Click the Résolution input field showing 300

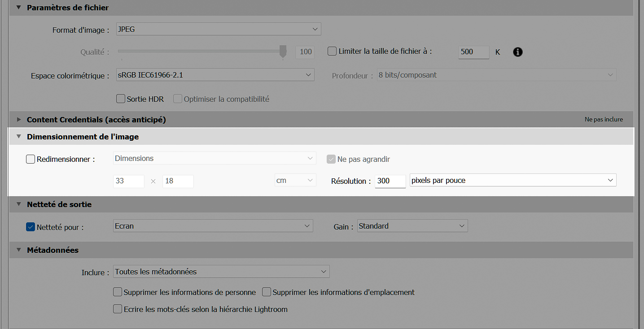pyautogui.click(x=390, y=181)
